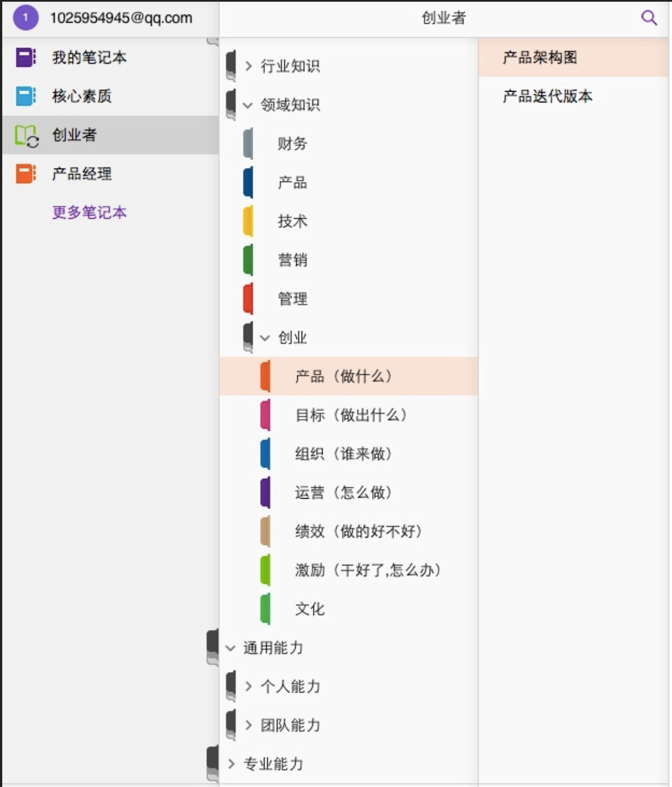The height and width of the screenshot is (787, 672).
Task: Open the 我的笔记本 notebook
Action: pyautogui.click(x=110, y=57)
